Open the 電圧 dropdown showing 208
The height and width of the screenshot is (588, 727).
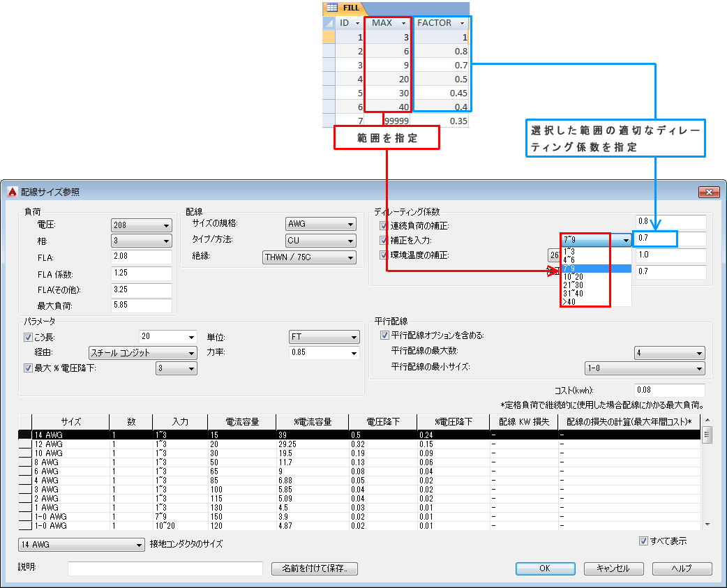(x=142, y=225)
